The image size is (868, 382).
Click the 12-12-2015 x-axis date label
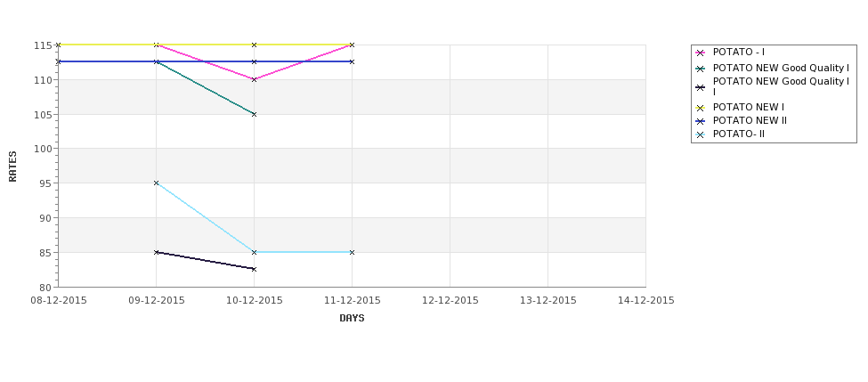coord(450,301)
